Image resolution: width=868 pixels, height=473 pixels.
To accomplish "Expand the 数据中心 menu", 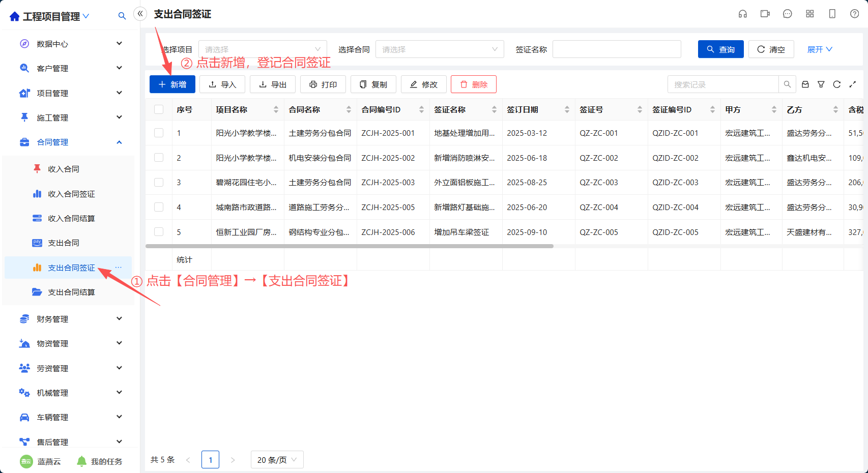I will tap(71, 44).
